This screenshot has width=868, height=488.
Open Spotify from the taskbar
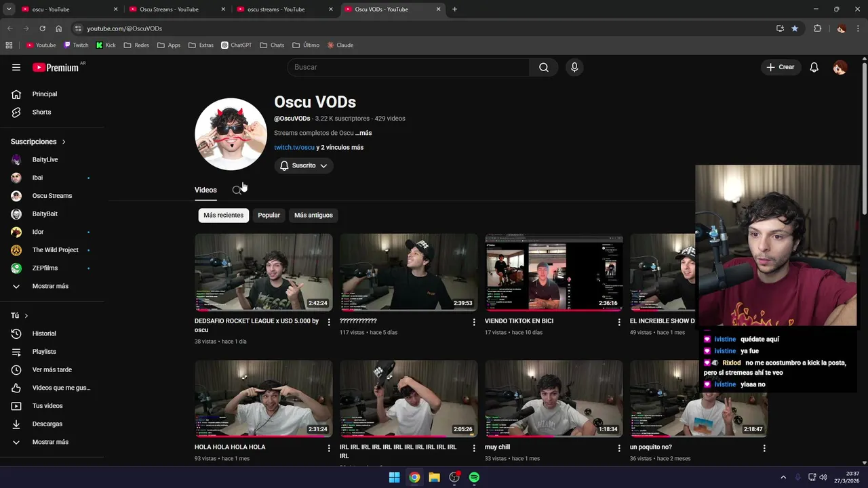(x=474, y=477)
